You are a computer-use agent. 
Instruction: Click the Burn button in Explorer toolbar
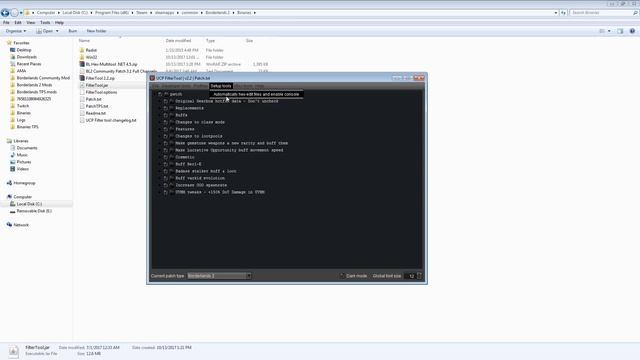(73, 31)
